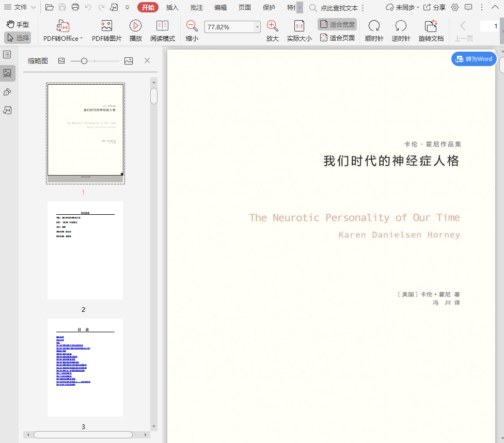Viewport: 504px width, 443px height.
Task: Rotate page clockwise with 顺时针
Action: pyautogui.click(x=374, y=26)
